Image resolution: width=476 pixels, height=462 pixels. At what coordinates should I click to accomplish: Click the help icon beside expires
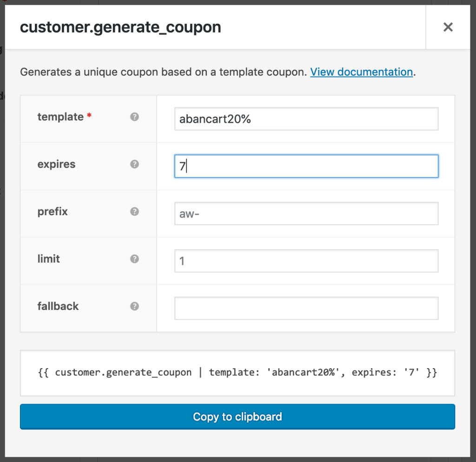click(134, 164)
